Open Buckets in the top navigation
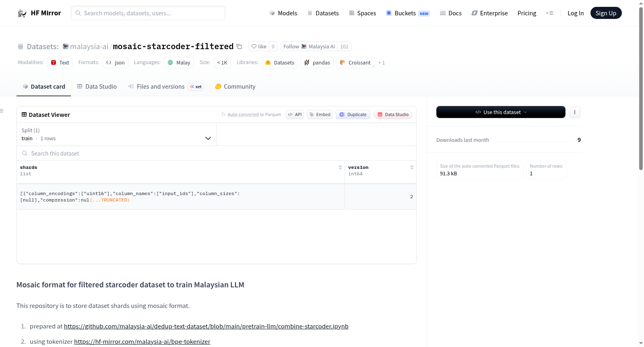Image resolution: width=644 pixels, height=347 pixels. click(408, 13)
